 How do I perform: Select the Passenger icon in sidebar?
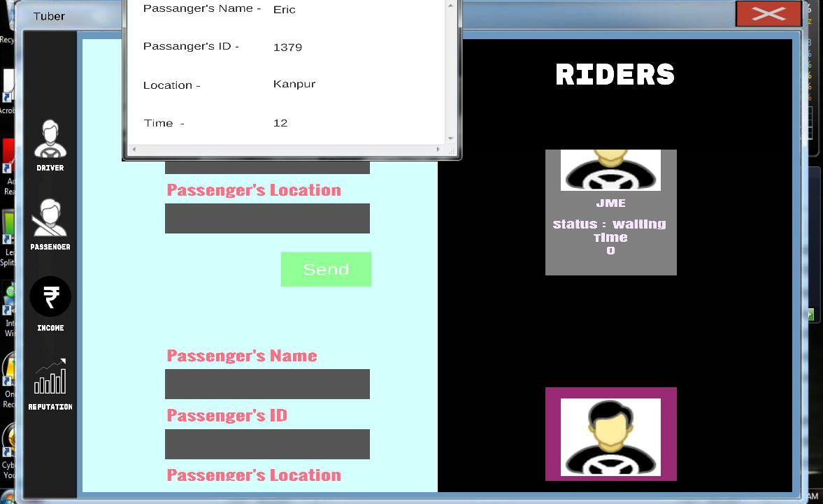pos(50,223)
